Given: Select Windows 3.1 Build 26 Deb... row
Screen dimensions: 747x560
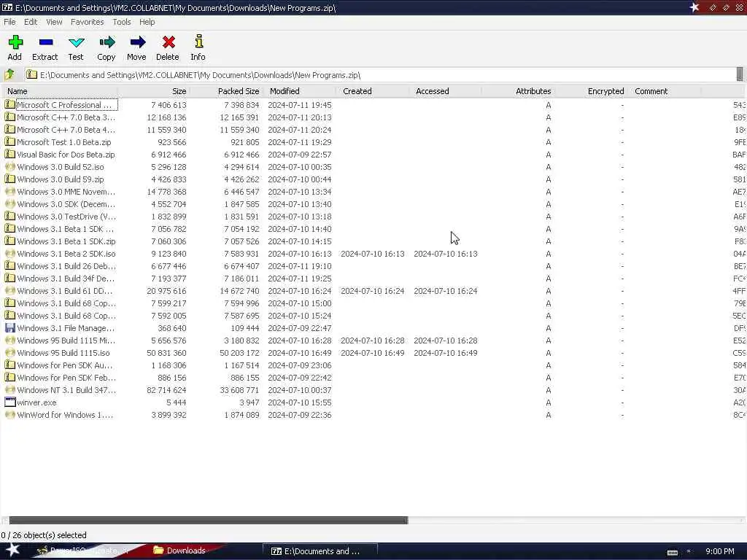Looking at the screenshot, I should [x=373, y=266].
